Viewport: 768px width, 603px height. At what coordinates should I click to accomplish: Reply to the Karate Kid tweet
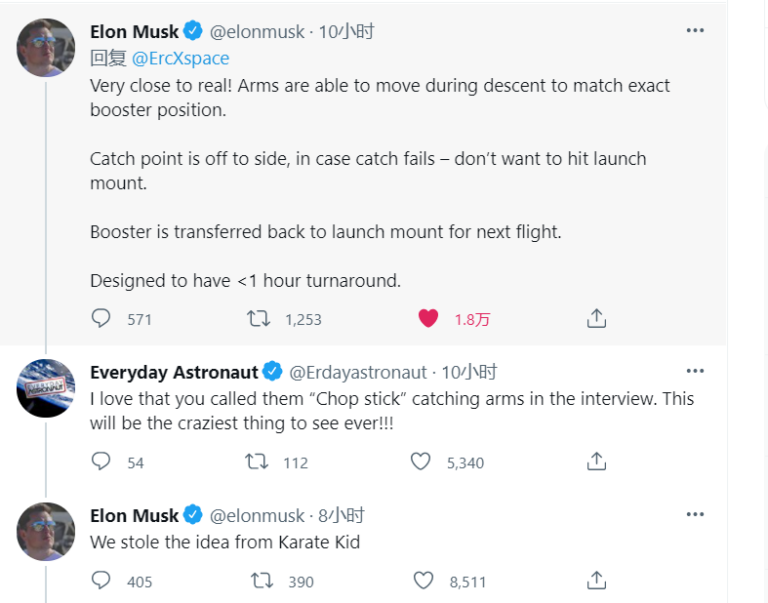click(x=101, y=580)
